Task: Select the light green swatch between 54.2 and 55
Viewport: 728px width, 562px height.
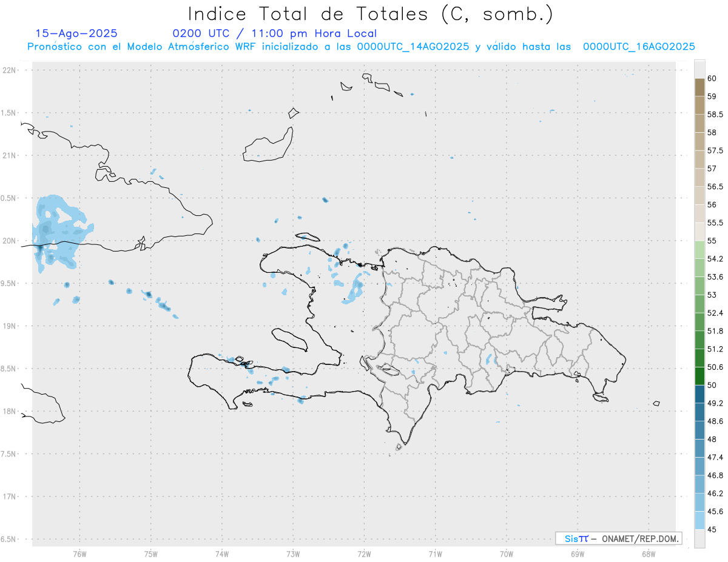Action: (699, 250)
